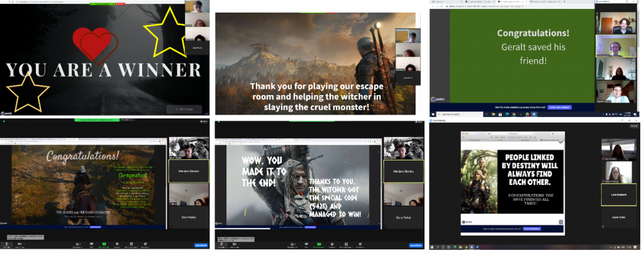The width and height of the screenshot is (644, 255).
Task: Start Record in special code slide Zoom window
Action: point(332,245)
